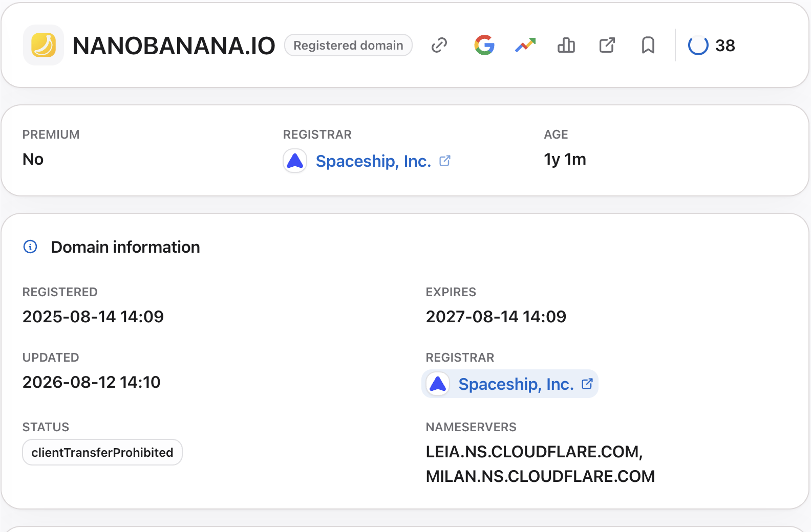Click the age value 1y 1m
Viewport: 811px width, 532px height.
[x=565, y=159]
